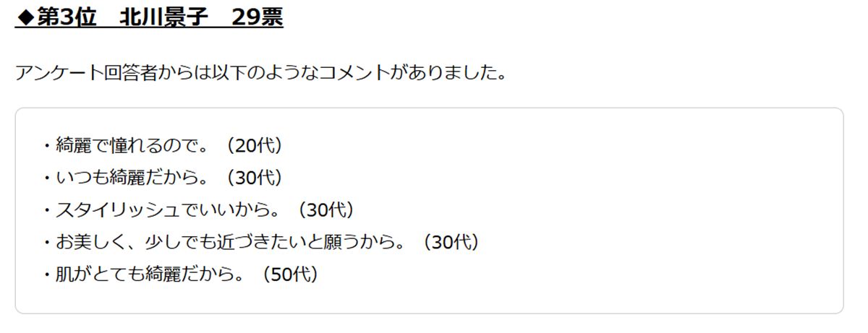Viewport: 868px width, 333px height.
Task: Click the (50代) age label
Action: click(289, 275)
